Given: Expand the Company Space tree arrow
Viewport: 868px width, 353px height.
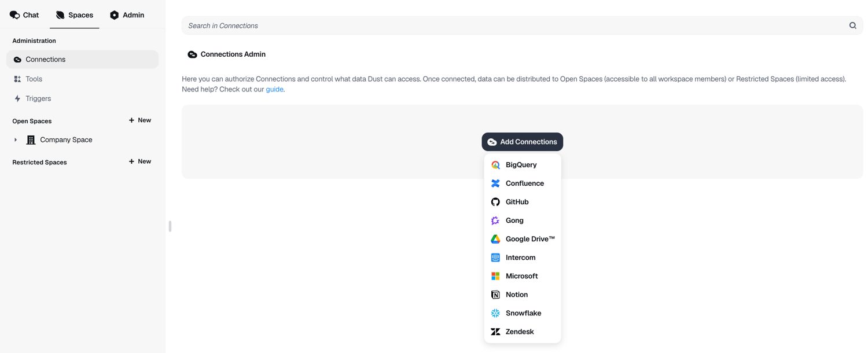Looking at the screenshot, I should point(16,140).
